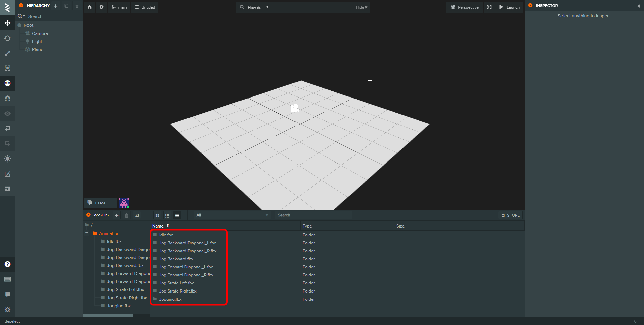Click the Redo arrow in left toolbar

click(x=7, y=144)
